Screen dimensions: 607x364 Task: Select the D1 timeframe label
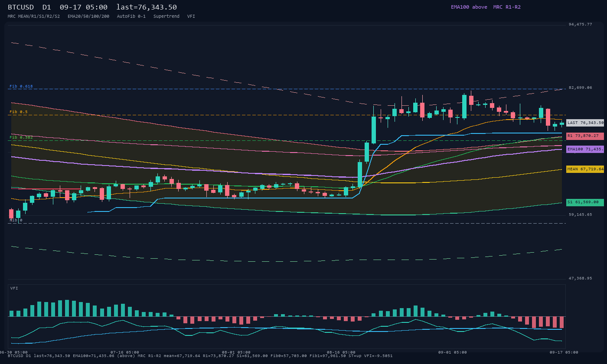47,7
